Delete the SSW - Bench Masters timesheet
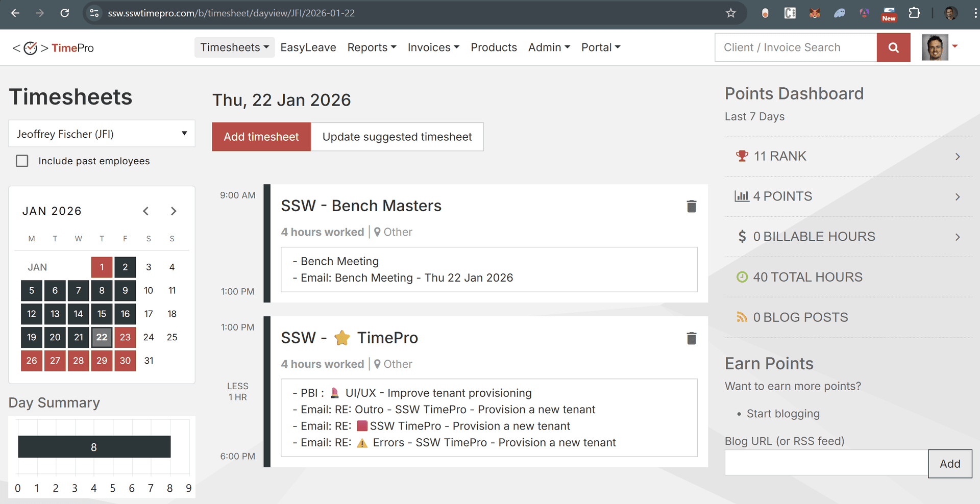The width and height of the screenshot is (980, 504). 692,206
